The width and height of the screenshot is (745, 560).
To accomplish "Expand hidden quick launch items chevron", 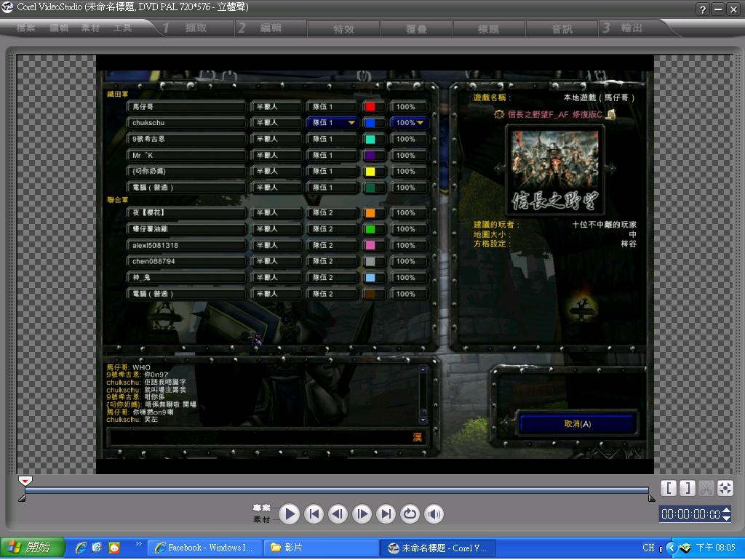I will point(139,544).
